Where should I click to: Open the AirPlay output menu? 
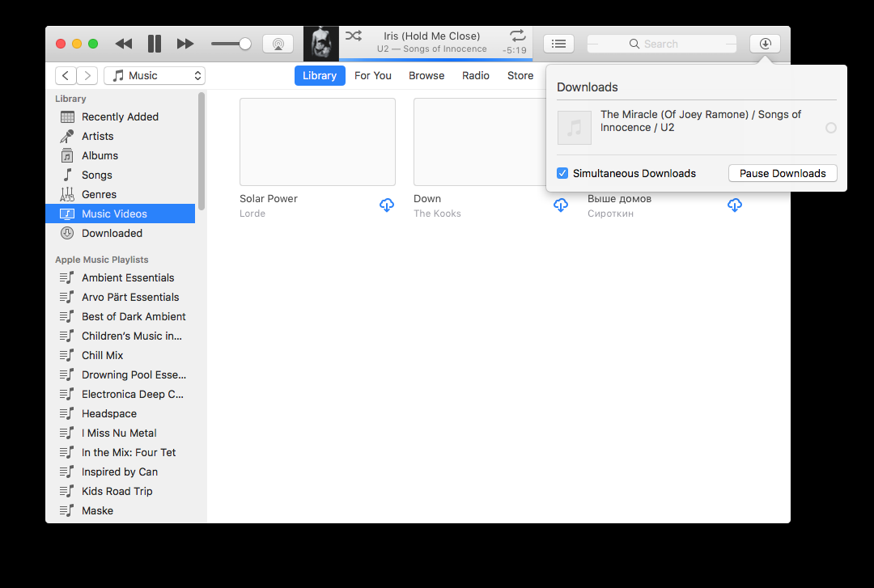(278, 44)
